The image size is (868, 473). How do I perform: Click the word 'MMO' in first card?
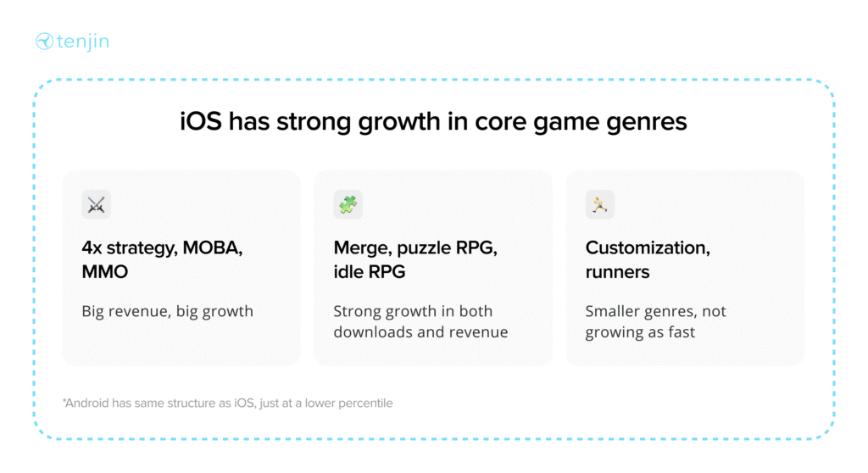click(x=104, y=272)
